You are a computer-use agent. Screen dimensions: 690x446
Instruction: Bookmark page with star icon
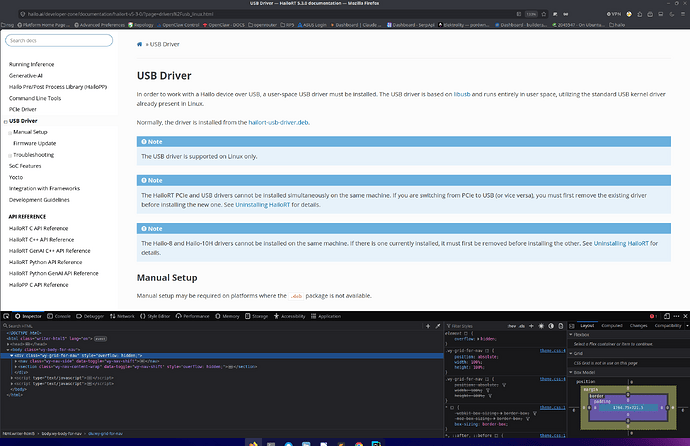(x=544, y=14)
